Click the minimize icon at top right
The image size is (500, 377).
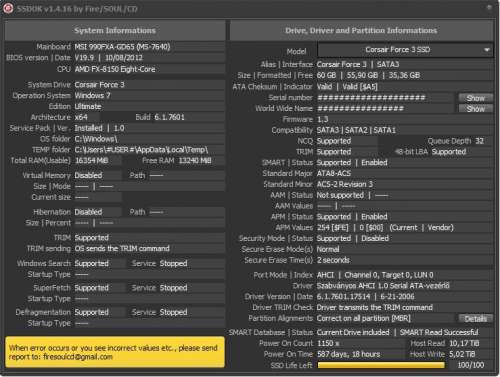pyautogui.click(x=489, y=7)
